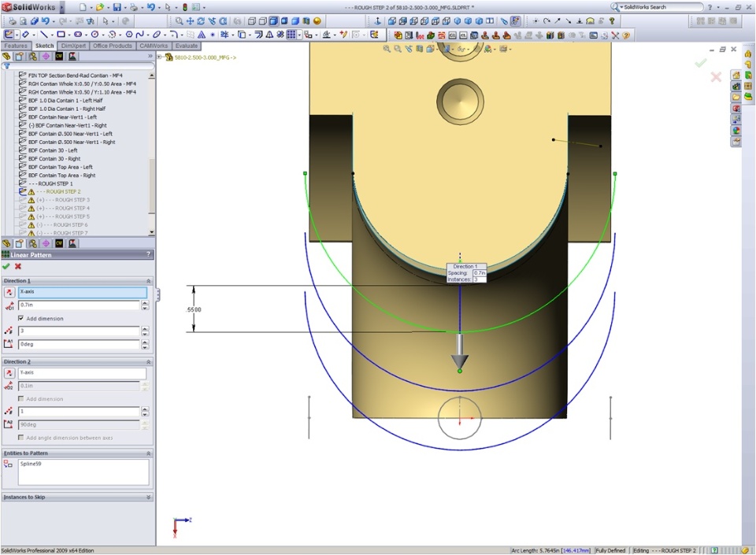The width and height of the screenshot is (756, 555).
Task: Click the Save icon in top toolbar
Action: (x=117, y=7)
